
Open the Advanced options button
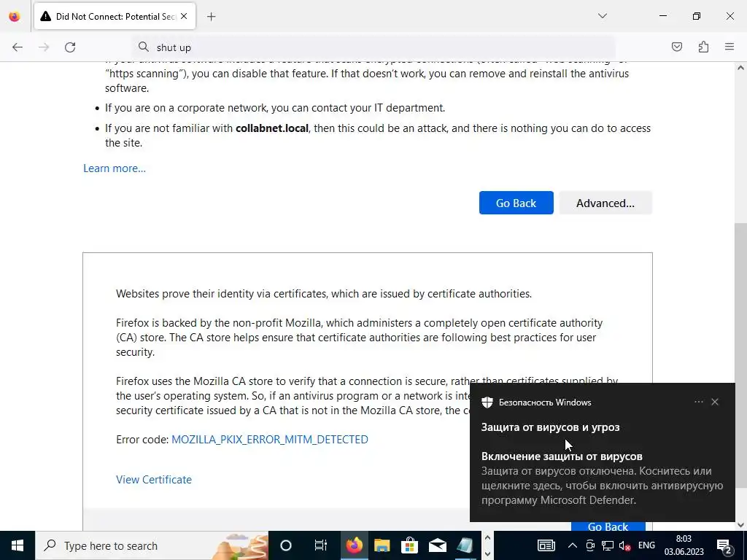click(605, 203)
